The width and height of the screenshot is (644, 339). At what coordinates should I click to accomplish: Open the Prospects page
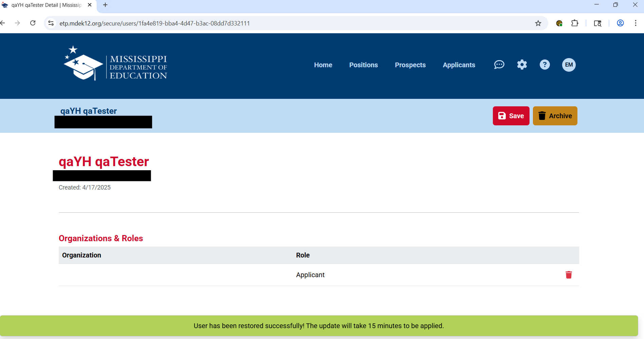click(410, 65)
